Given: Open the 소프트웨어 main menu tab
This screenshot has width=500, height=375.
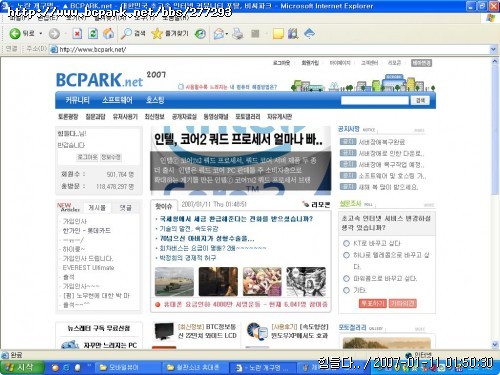Looking at the screenshot, I should click(x=117, y=100).
